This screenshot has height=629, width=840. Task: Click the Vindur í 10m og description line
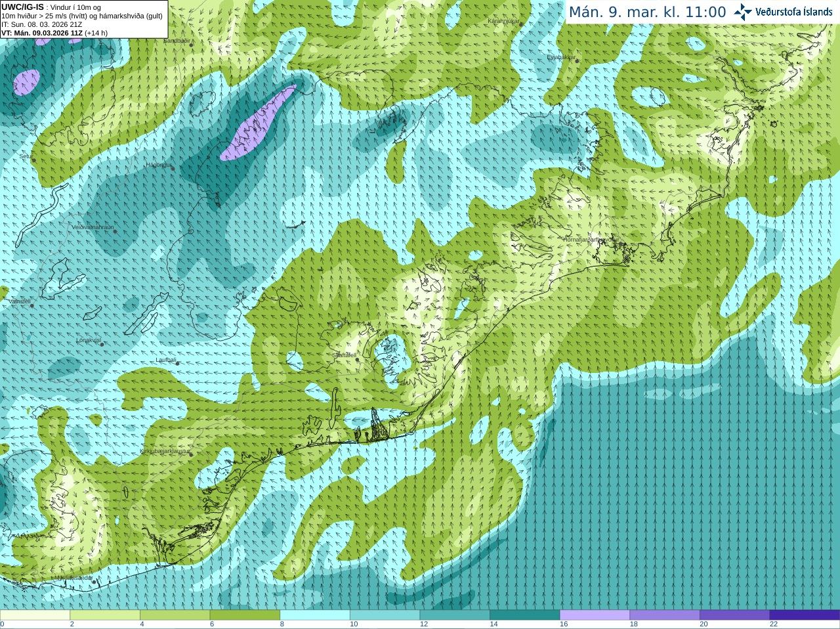click(x=75, y=7)
